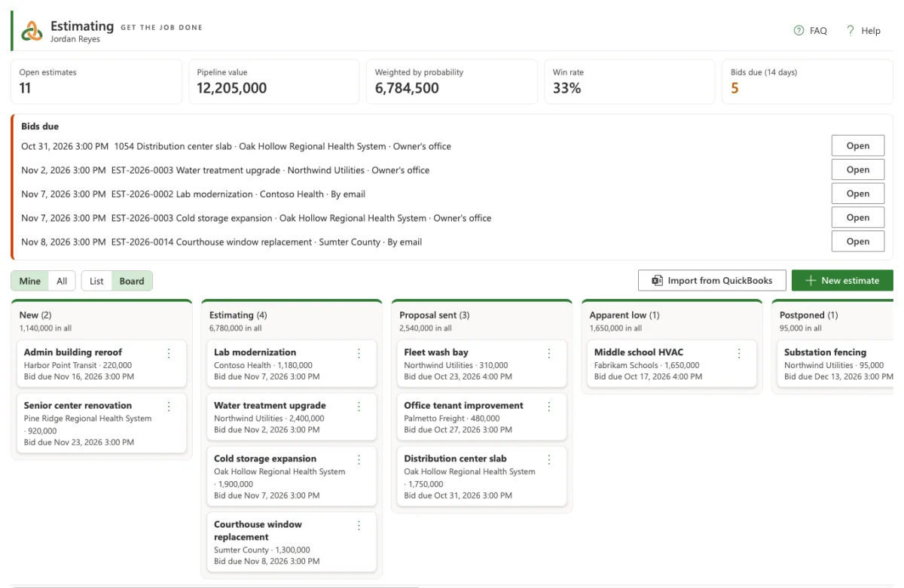The height and width of the screenshot is (588, 904).
Task: Open the Middle school HVAC card
Action: pos(671,364)
